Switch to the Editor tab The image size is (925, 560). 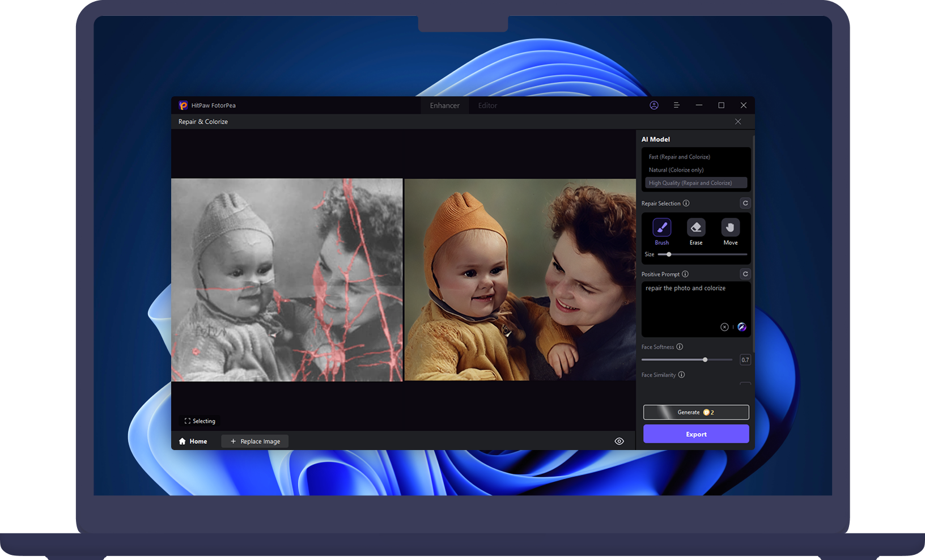tap(487, 106)
